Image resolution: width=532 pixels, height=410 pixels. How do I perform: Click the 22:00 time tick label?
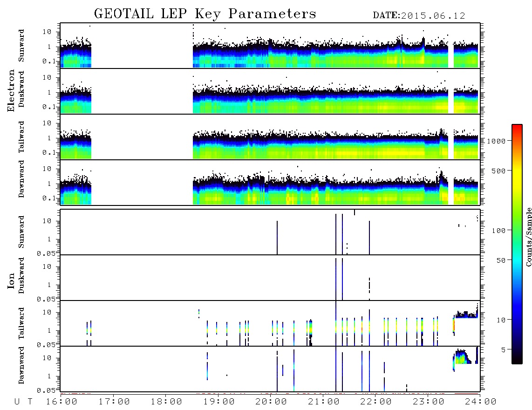(x=376, y=402)
